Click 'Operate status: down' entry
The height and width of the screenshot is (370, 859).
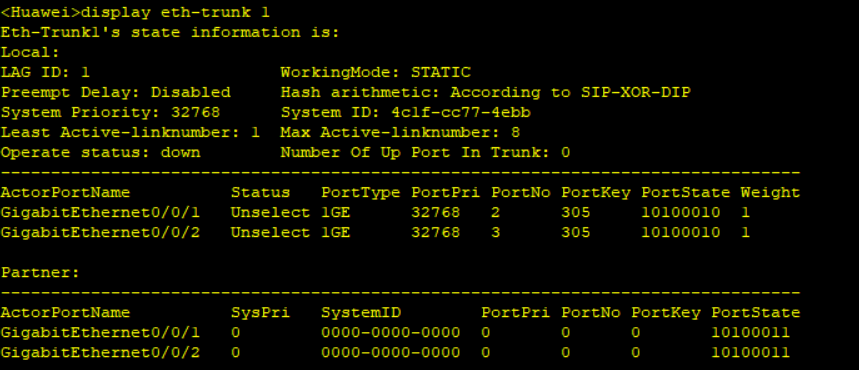[x=101, y=152]
